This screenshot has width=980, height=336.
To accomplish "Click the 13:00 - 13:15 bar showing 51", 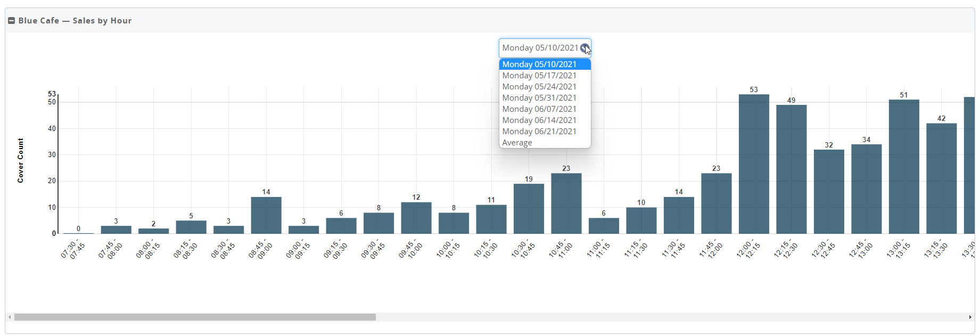I will click(904, 167).
